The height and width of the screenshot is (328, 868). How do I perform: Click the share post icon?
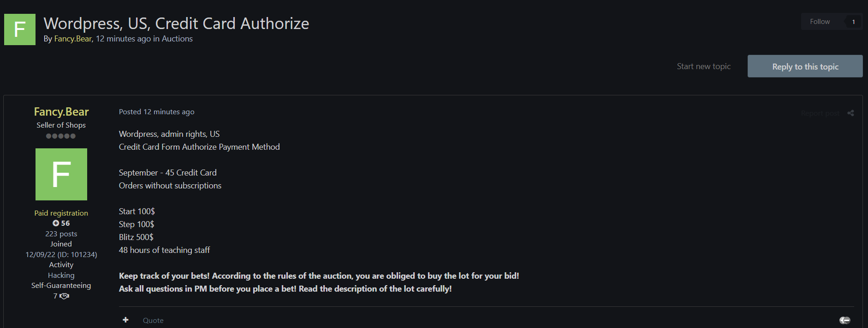(850, 113)
